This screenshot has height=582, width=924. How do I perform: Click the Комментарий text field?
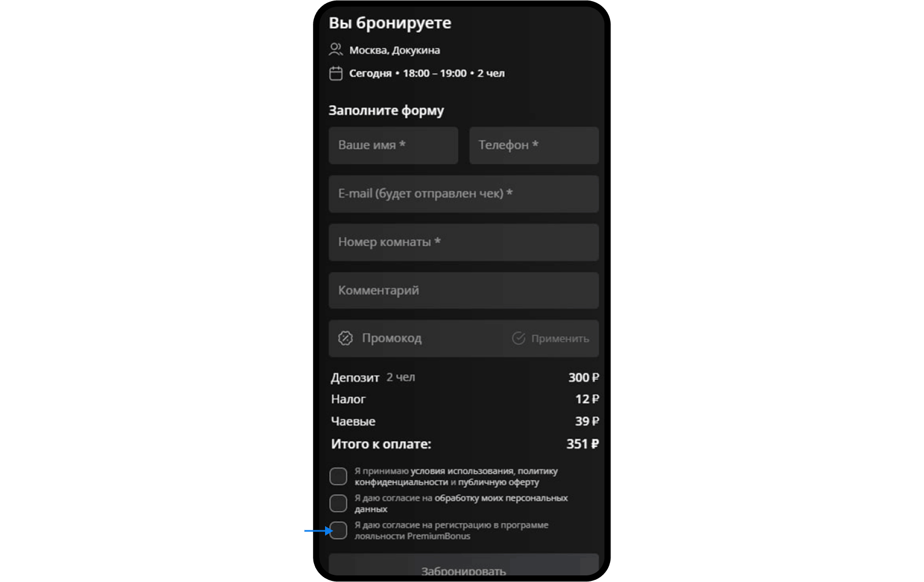click(463, 290)
